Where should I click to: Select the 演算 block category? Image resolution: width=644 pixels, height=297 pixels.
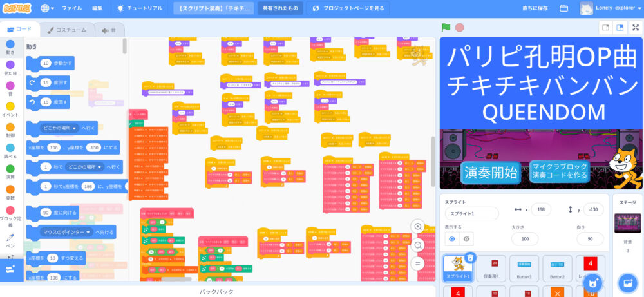pos(11,172)
